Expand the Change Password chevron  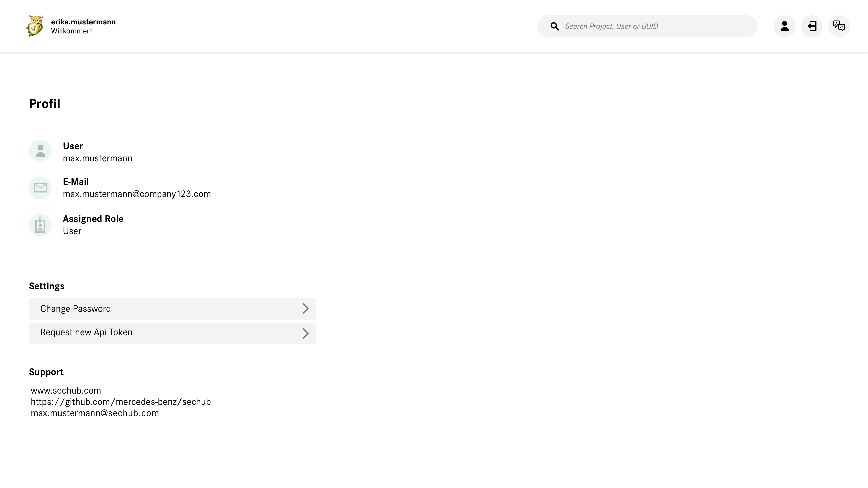tap(306, 308)
